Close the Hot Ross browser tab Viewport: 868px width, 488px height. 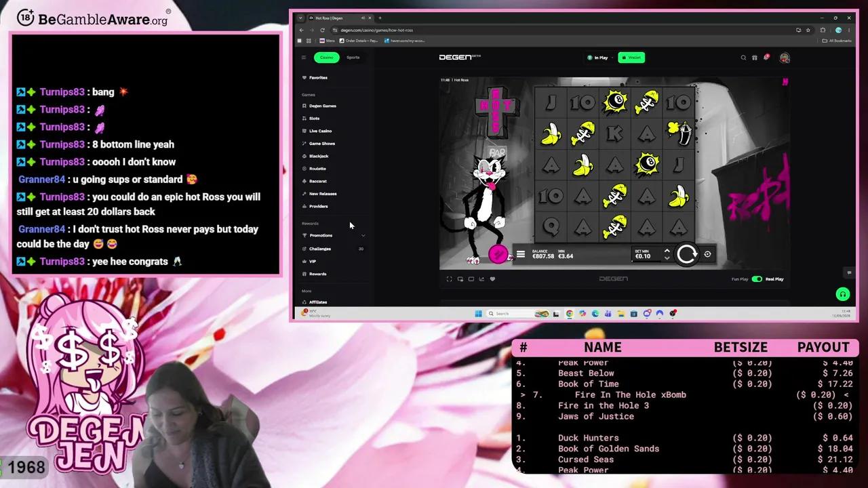coord(370,18)
